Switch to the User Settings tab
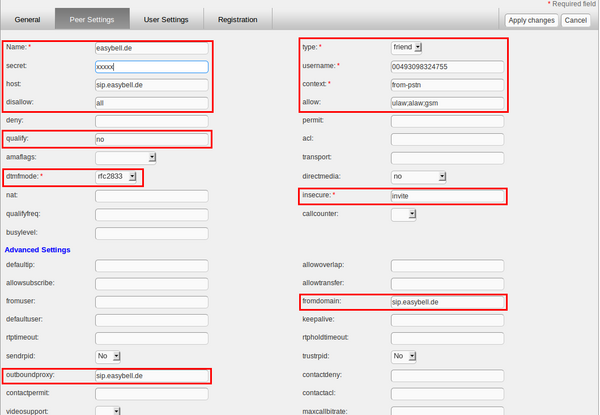Viewport: 600px width, 415px height. [x=166, y=20]
